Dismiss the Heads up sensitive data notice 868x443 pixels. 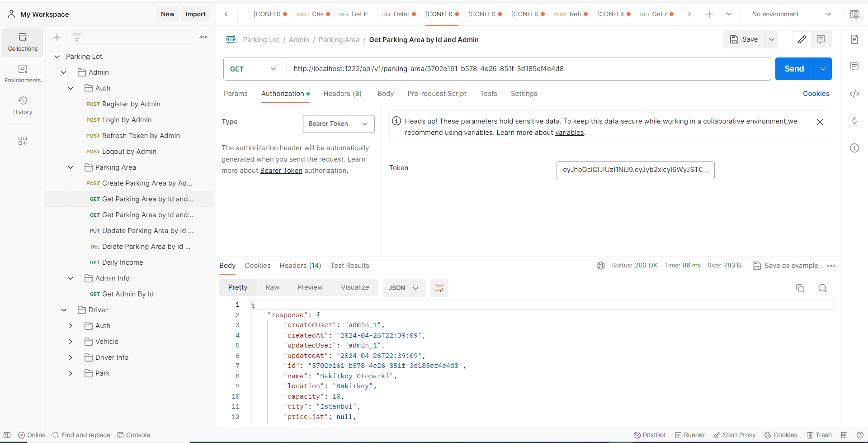tap(820, 122)
